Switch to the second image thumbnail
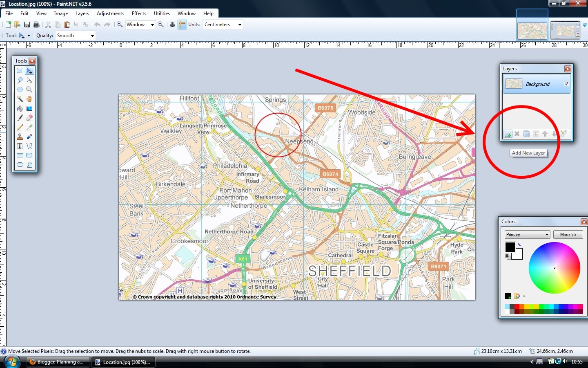 (x=565, y=30)
